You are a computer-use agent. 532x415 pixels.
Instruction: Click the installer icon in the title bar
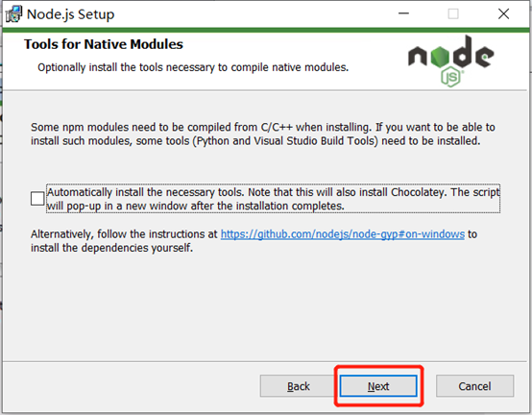pyautogui.click(x=13, y=13)
